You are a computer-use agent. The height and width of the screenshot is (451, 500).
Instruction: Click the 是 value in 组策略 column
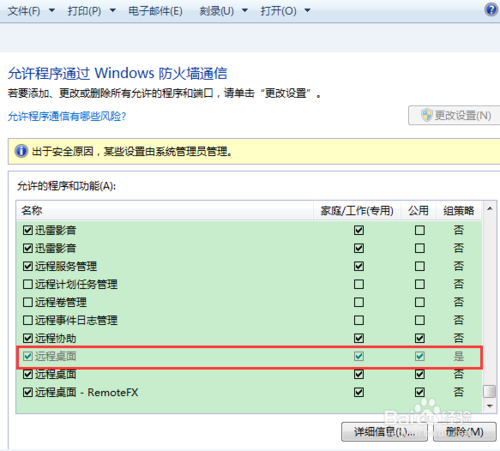point(459,356)
